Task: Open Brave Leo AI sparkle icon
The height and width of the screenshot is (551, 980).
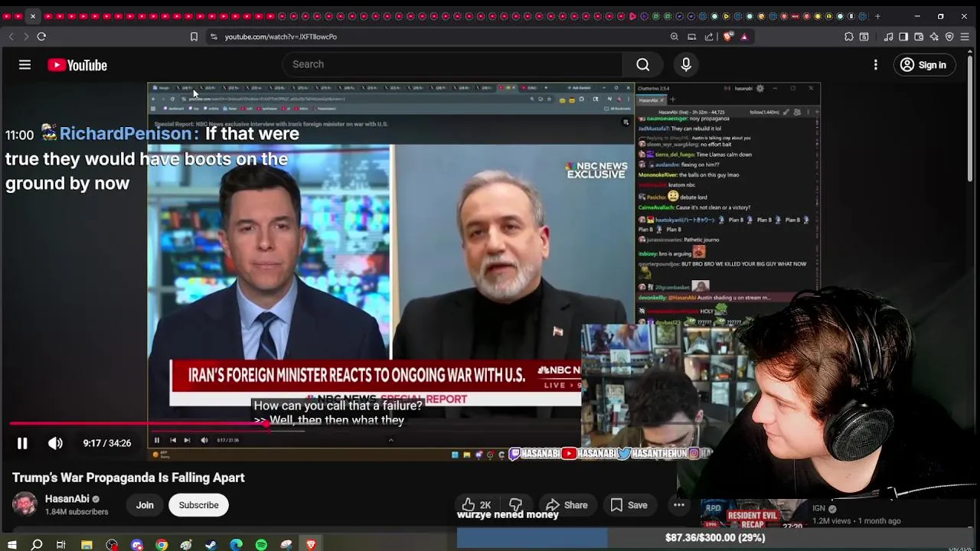Action: [x=934, y=37]
